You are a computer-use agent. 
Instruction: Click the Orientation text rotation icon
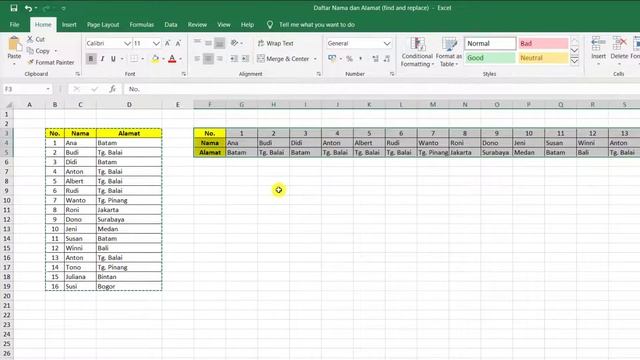pos(235,43)
